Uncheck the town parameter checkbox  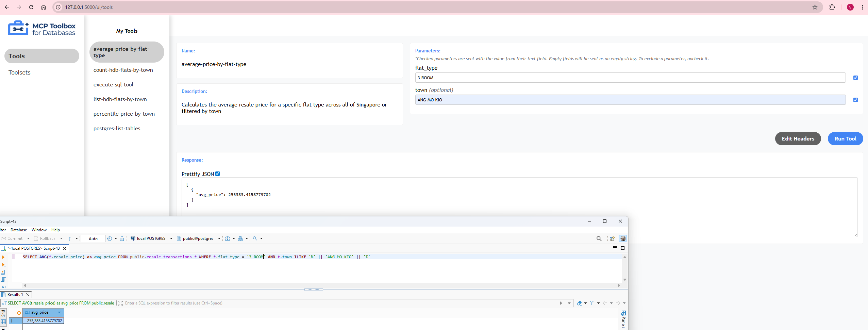856,100
